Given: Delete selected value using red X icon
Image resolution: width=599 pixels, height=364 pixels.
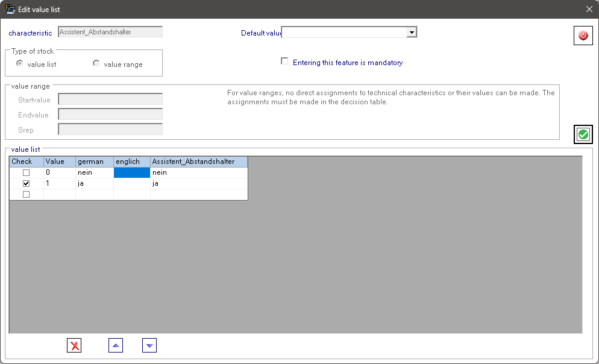Looking at the screenshot, I should click(74, 345).
